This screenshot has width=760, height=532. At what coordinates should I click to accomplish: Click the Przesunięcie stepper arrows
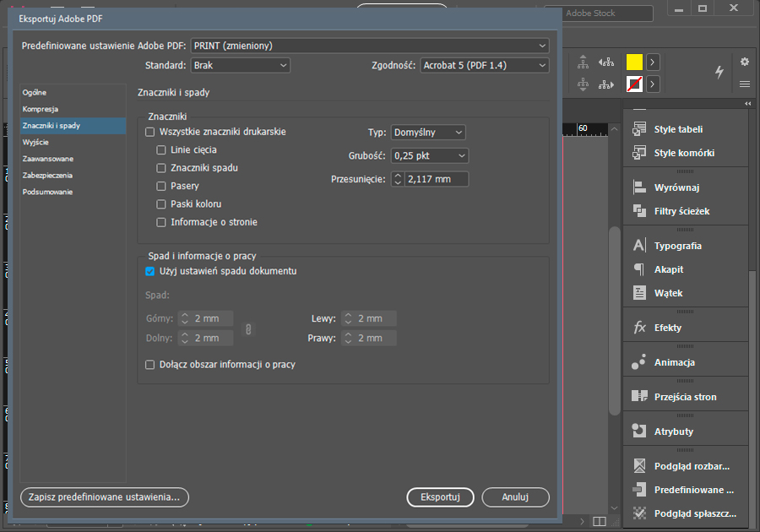point(398,179)
